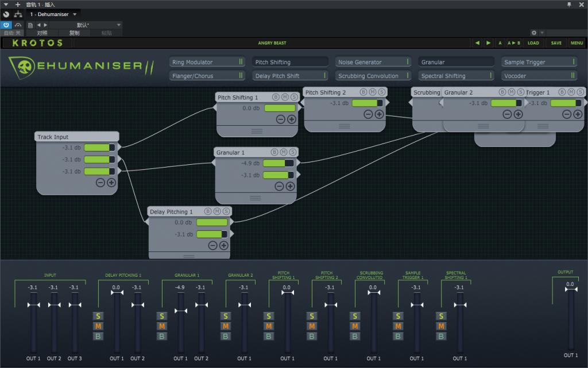588x368 pixels.
Task: Open the host preset name dropdown
Action: point(85,25)
